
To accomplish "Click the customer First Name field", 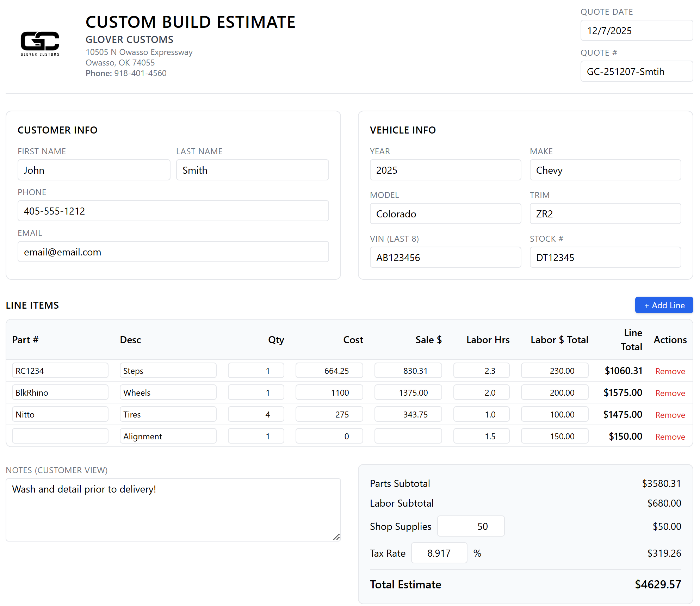I will 94,170.
